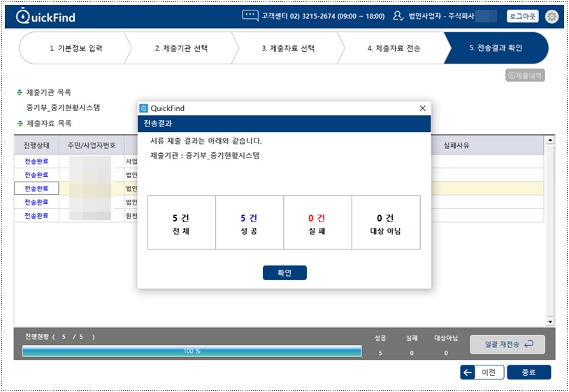
Task: Click the 제출내역 button
Action: click(525, 75)
